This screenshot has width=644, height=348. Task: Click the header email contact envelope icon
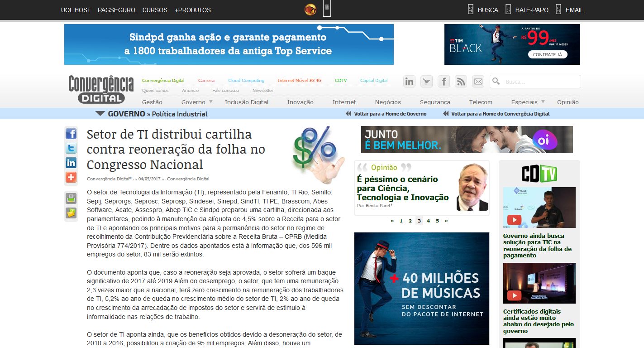coord(478,82)
